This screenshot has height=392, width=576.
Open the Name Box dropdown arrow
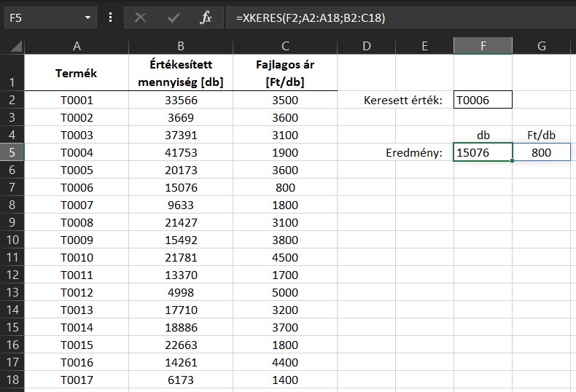88,17
